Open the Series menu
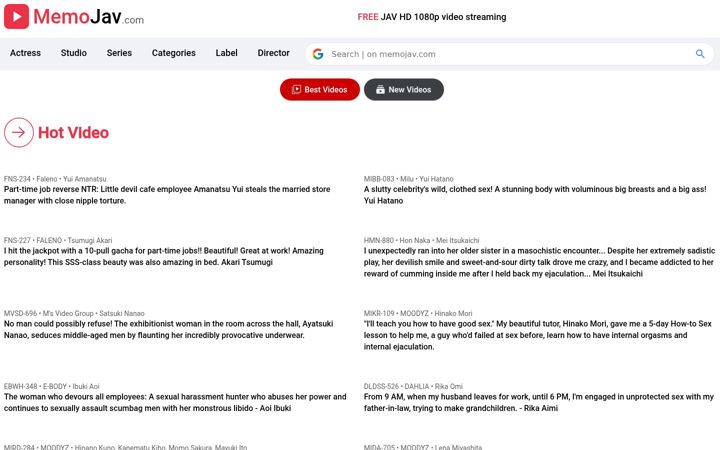720x450 pixels. coord(119,53)
